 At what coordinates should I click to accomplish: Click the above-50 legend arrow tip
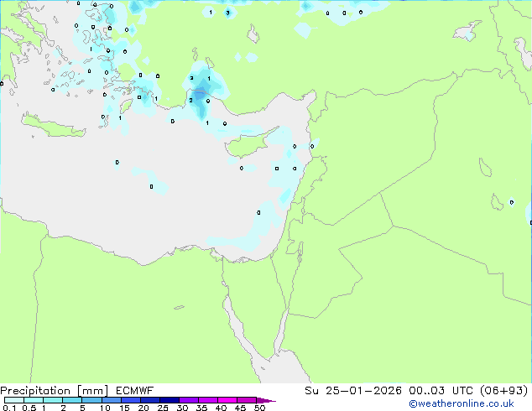[266, 400]
